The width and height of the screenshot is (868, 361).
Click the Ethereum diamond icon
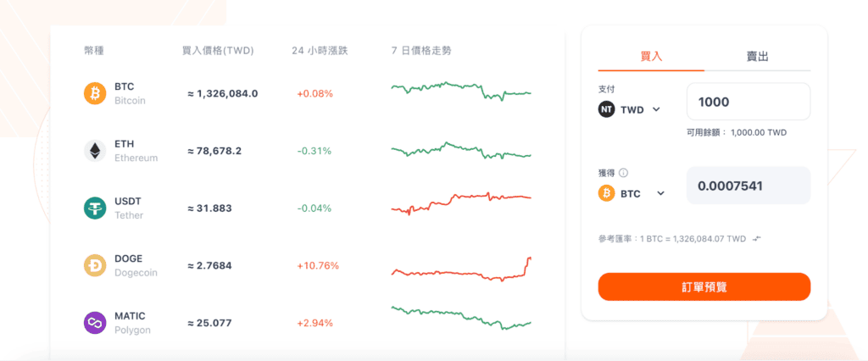pos(95,151)
